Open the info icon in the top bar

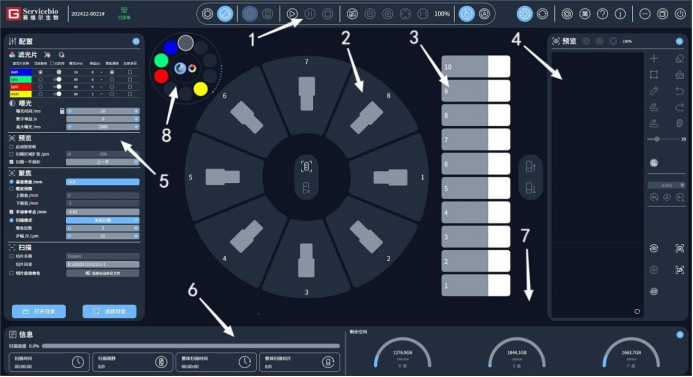pyautogui.click(x=620, y=14)
